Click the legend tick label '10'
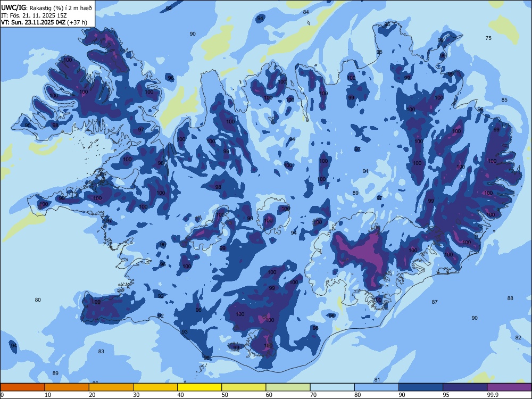 pos(48,395)
